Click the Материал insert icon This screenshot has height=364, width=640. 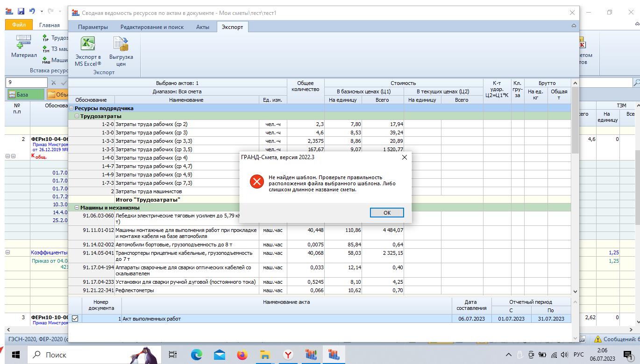24,42
